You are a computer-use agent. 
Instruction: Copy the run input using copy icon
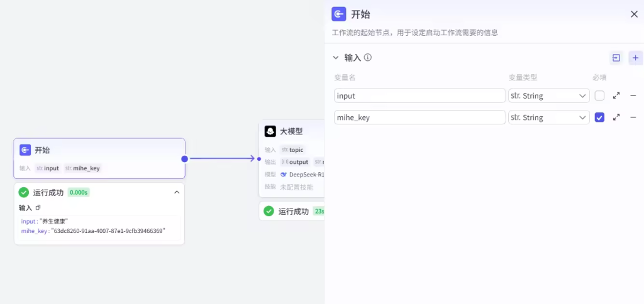(38, 208)
